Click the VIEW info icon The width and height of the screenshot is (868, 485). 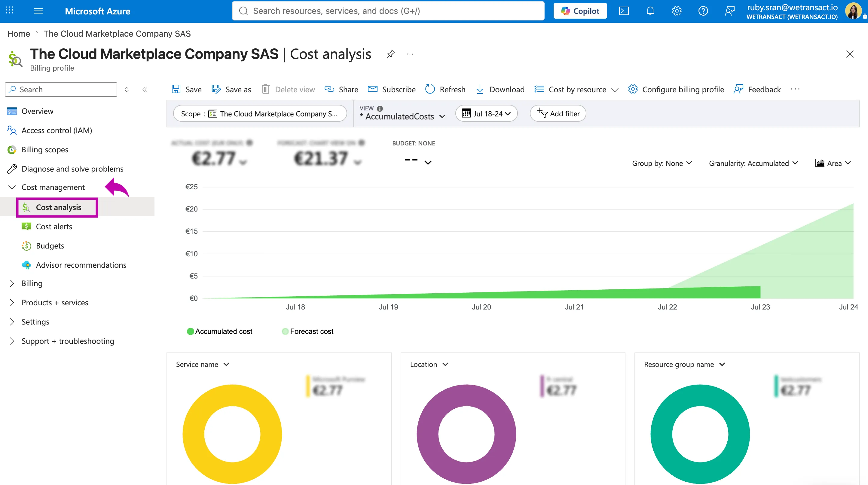(x=380, y=108)
